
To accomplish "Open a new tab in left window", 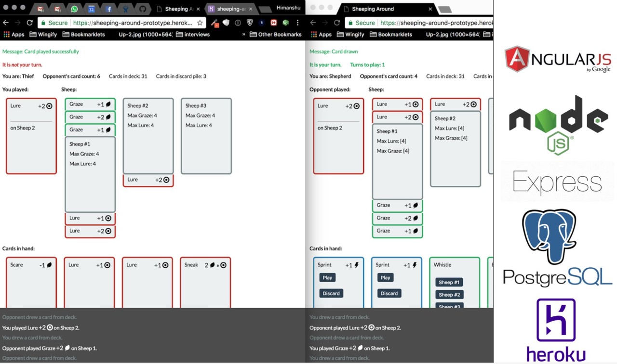I will coord(265,9).
